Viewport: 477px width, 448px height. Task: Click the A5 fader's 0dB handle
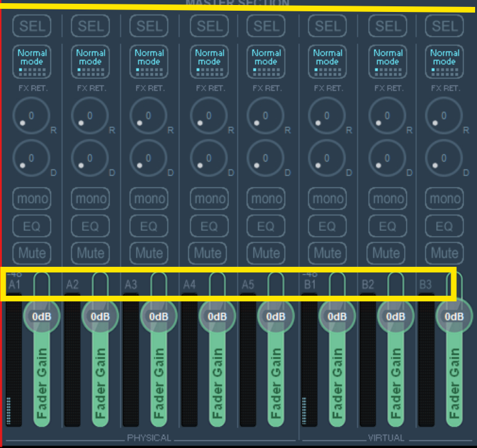click(276, 316)
